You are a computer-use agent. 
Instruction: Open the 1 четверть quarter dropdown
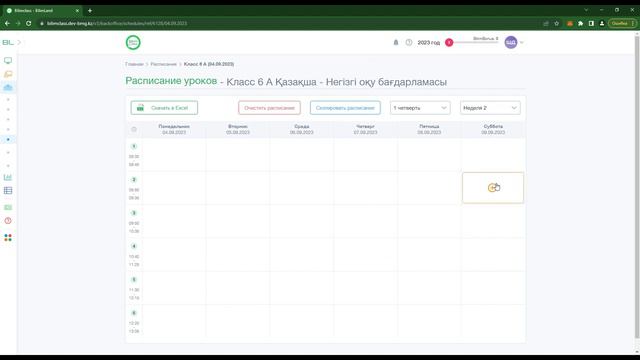pyautogui.click(x=420, y=108)
